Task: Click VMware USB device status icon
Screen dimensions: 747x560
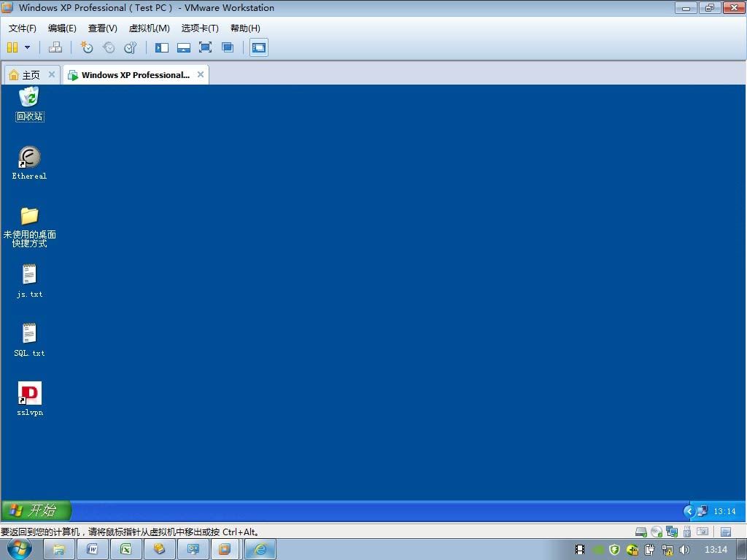Action: (687, 532)
